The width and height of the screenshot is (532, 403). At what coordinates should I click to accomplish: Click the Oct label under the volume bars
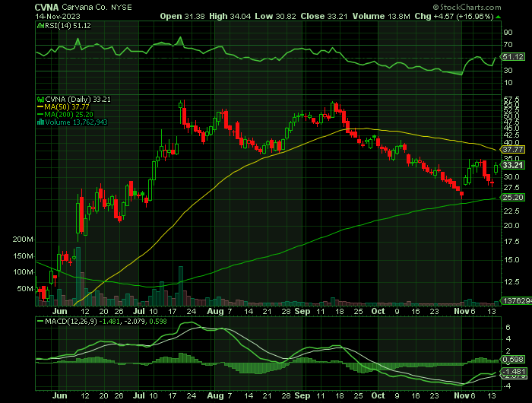pyautogui.click(x=378, y=311)
